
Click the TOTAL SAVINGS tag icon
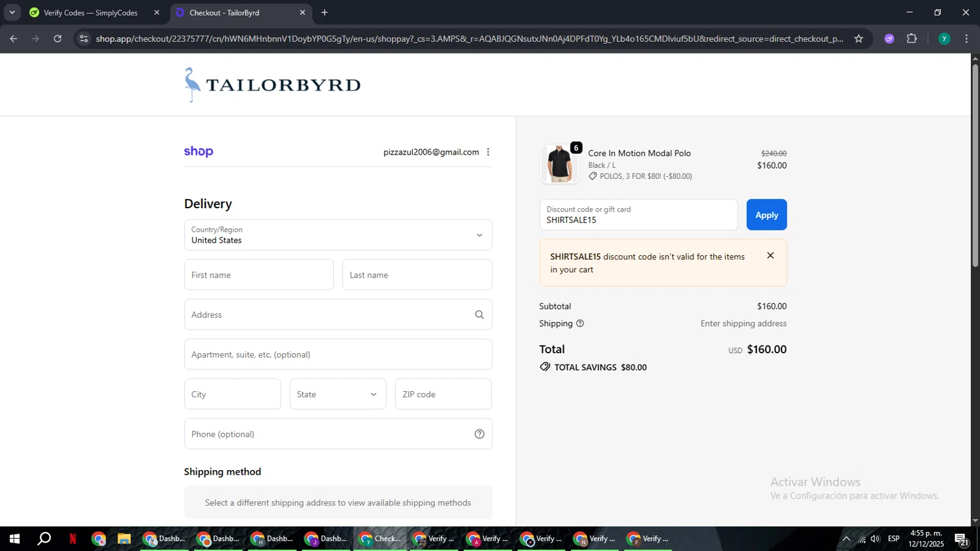545,368
